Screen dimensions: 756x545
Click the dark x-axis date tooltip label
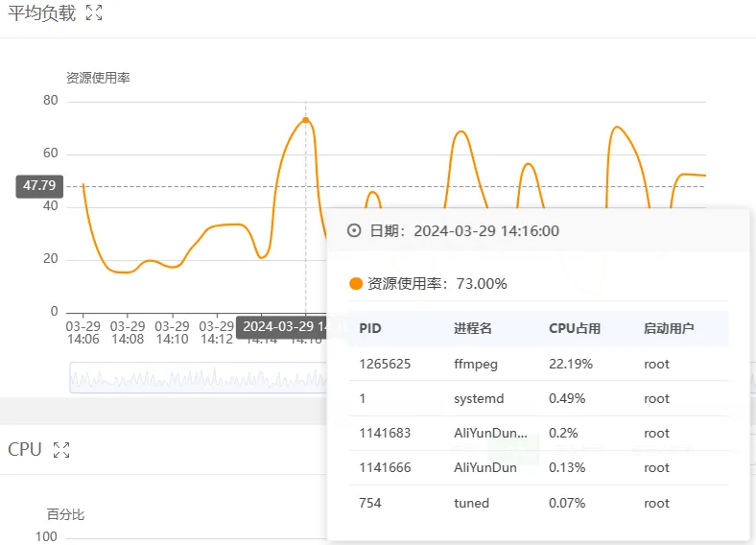[284, 326]
